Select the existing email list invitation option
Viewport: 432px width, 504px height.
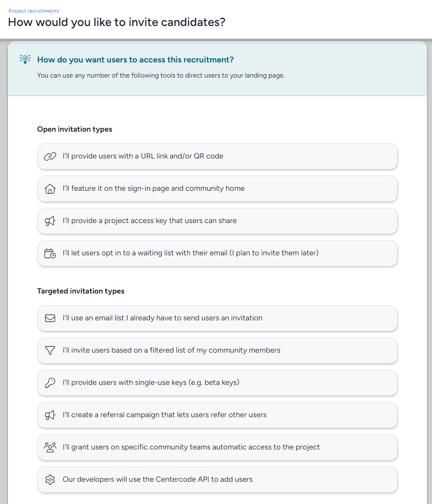[x=217, y=318]
